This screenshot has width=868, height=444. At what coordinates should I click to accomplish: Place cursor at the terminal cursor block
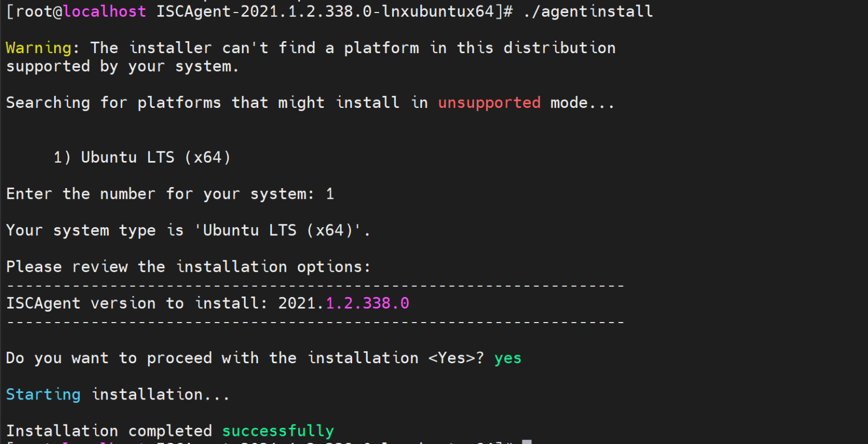(526, 442)
